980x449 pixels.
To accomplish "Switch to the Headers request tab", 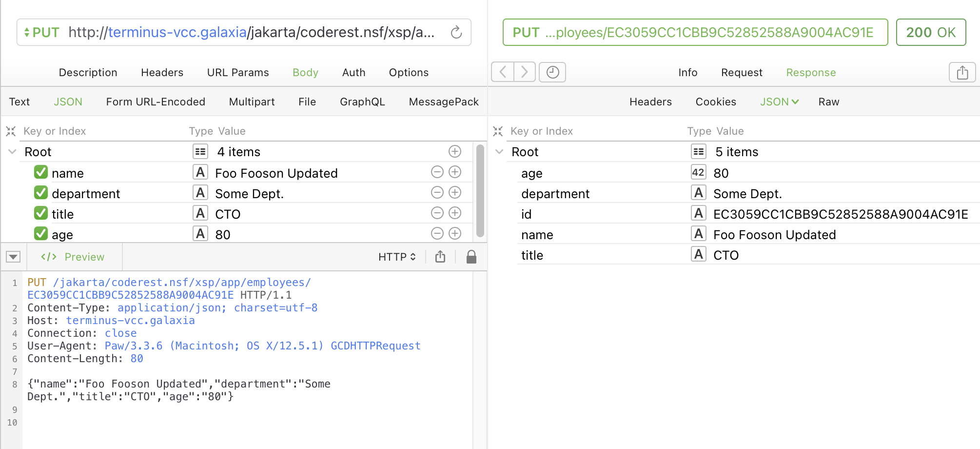I will click(x=162, y=72).
